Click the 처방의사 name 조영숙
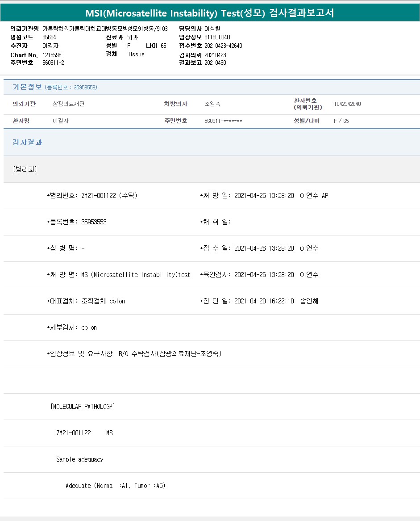Viewport: 420px width, 521px height. click(212, 104)
